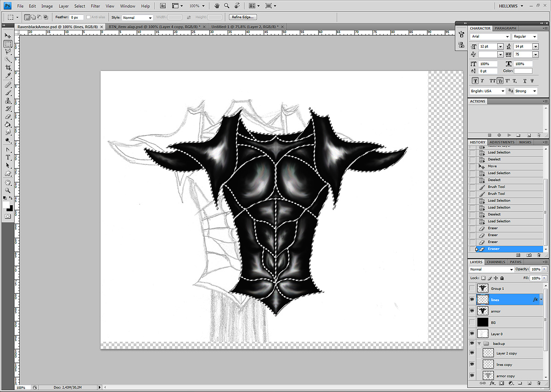Screen dimensions: 551x392
Task: Open the zoom level dropdown in application bar
Action: (x=203, y=6)
